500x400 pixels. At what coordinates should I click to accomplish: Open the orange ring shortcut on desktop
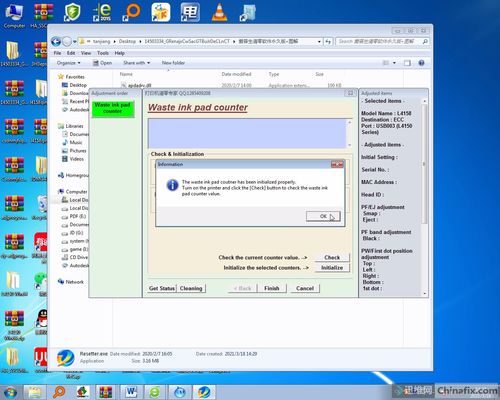(x=131, y=12)
